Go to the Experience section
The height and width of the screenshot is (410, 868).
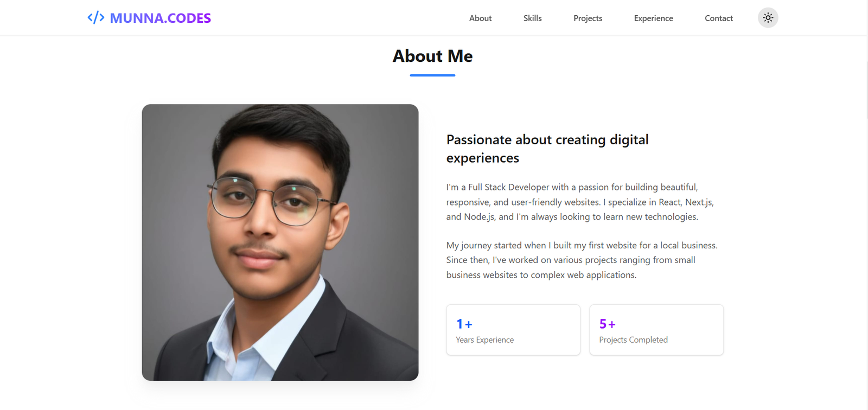(653, 18)
